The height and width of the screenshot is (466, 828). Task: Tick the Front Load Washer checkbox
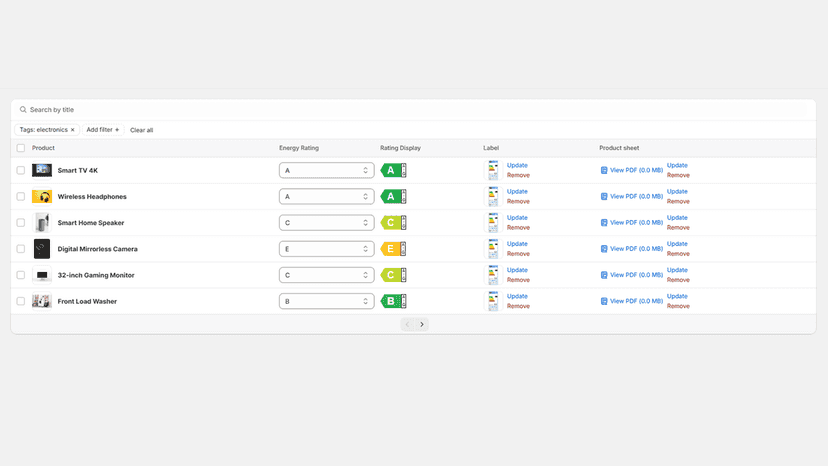click(21, 301)
